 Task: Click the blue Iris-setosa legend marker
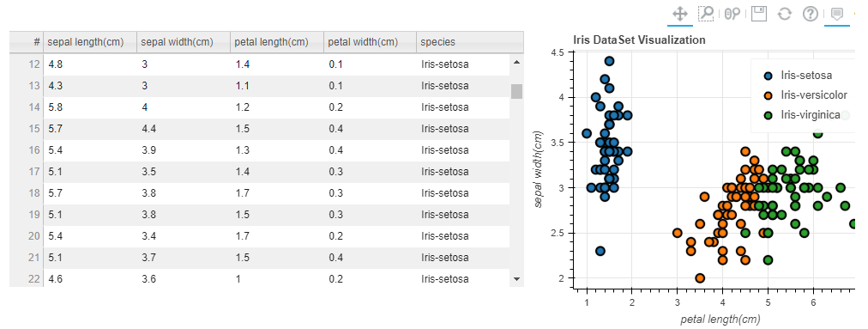pos(768,76)
